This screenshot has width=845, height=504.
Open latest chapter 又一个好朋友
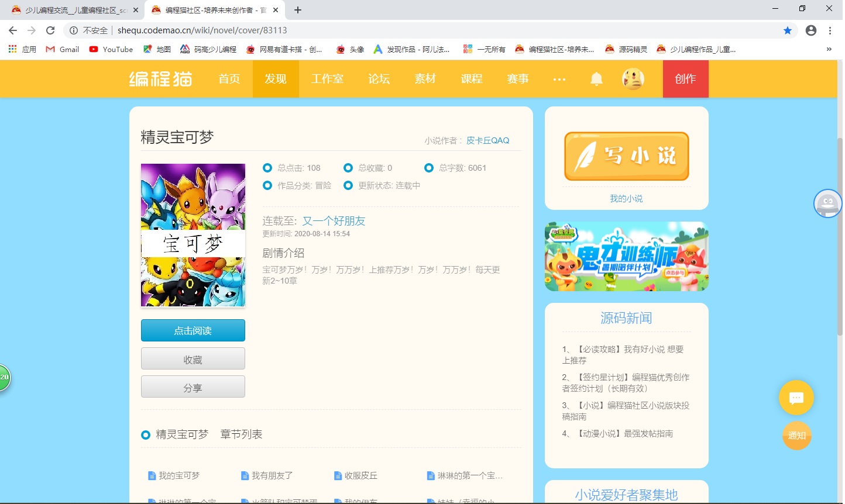point(334,221)
